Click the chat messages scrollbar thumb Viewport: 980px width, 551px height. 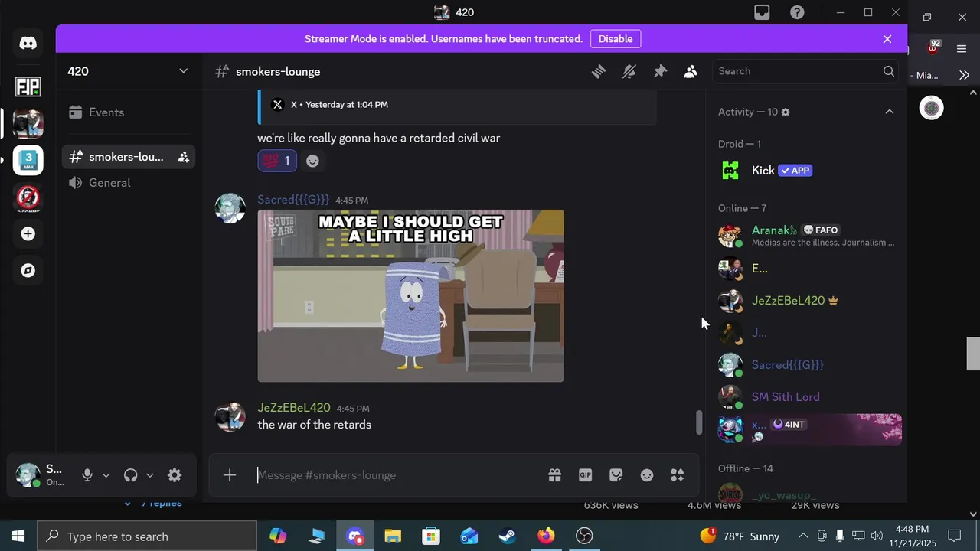coord(698,422)
